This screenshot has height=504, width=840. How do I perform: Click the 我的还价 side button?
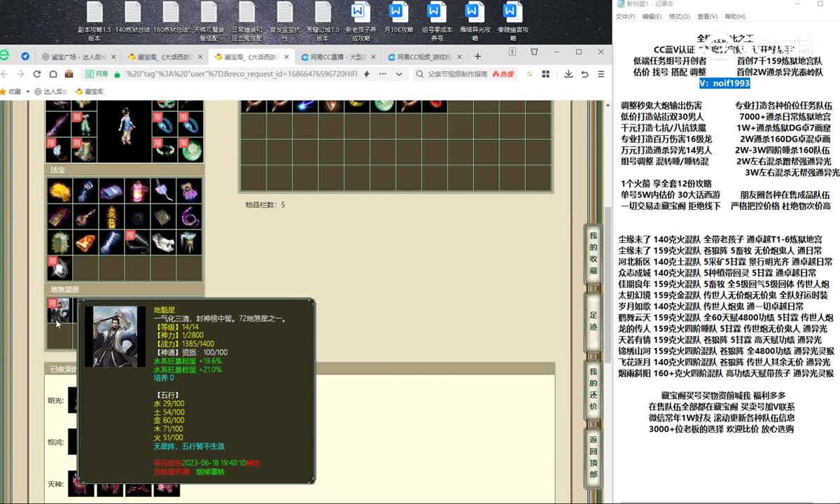point(593,389)
